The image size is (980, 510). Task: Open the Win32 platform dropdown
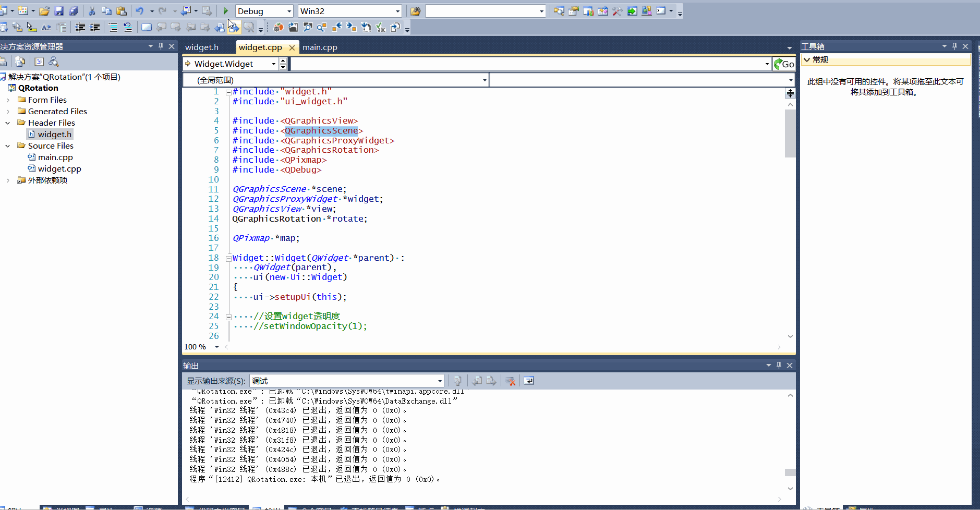coord(397,11)
